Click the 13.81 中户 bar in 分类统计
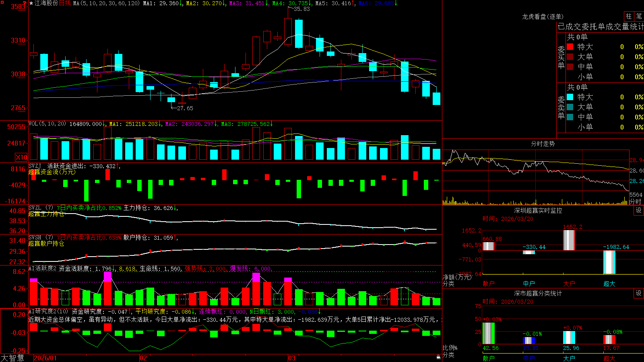The image size is (644, 362). [x=529, y=341]
